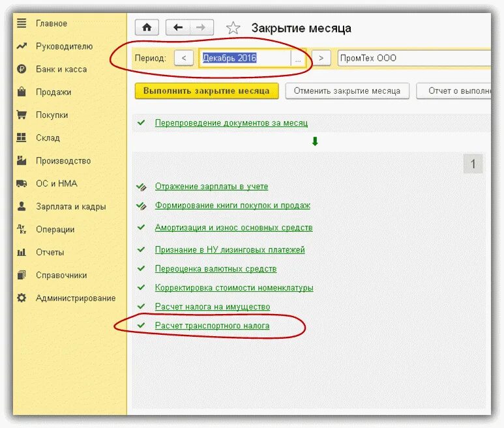The image size is (504, 428).
Task: Click the Справочники documents icon
Action: click(x=22, y=275)
